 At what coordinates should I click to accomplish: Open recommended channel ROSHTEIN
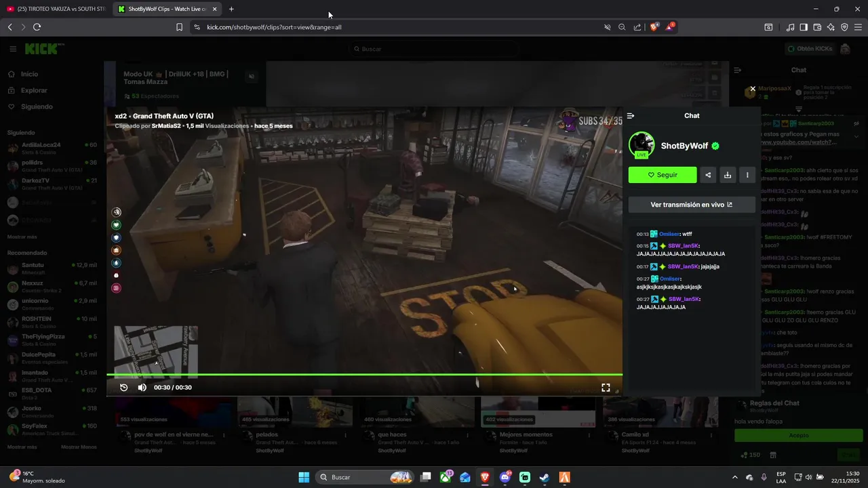pos(52,322)
